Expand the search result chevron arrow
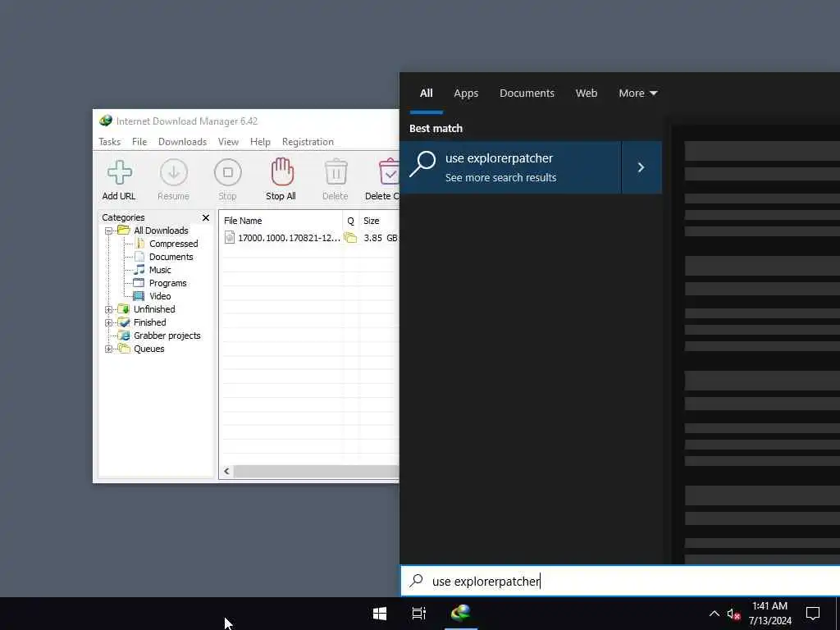Image resolution: width=840 pixels, height=630 pixels. pos(641,167)
